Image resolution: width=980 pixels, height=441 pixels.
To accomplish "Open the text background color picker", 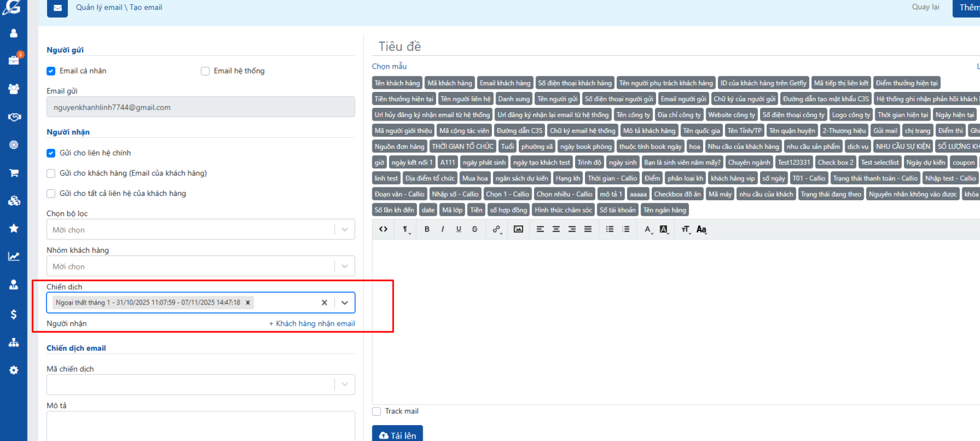I will [x=664, y=229].
